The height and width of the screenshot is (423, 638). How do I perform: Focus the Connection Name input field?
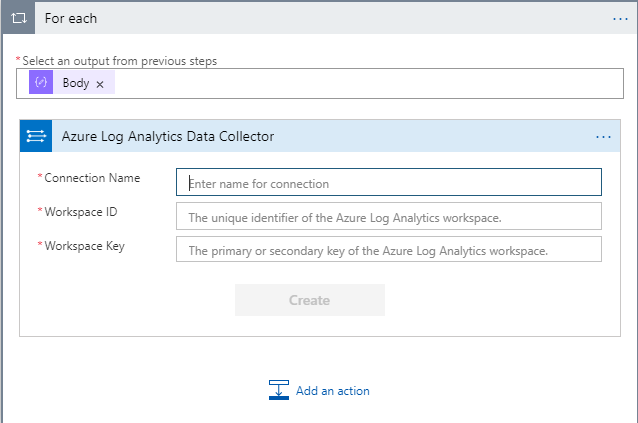click(x=389, y=182)
